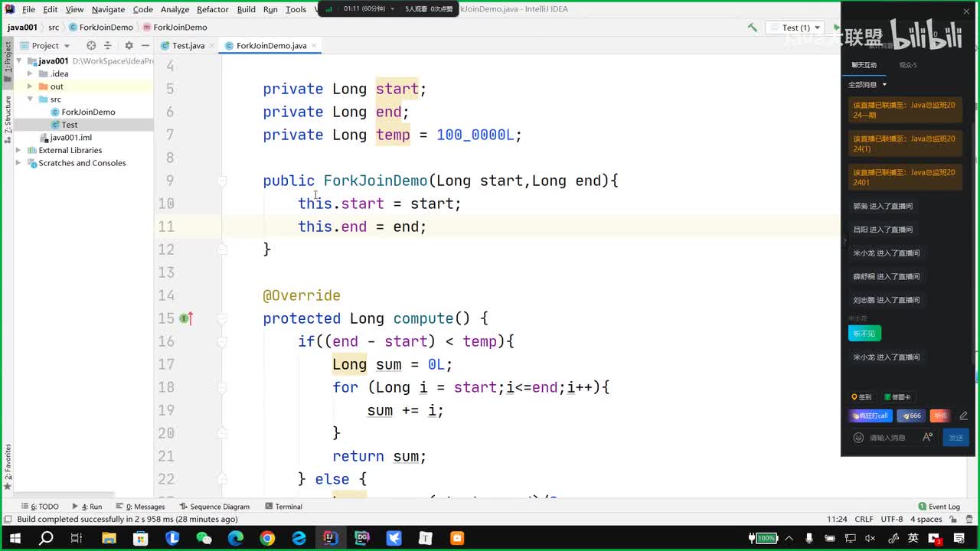Open Project panel settings gear

[129, 46]
